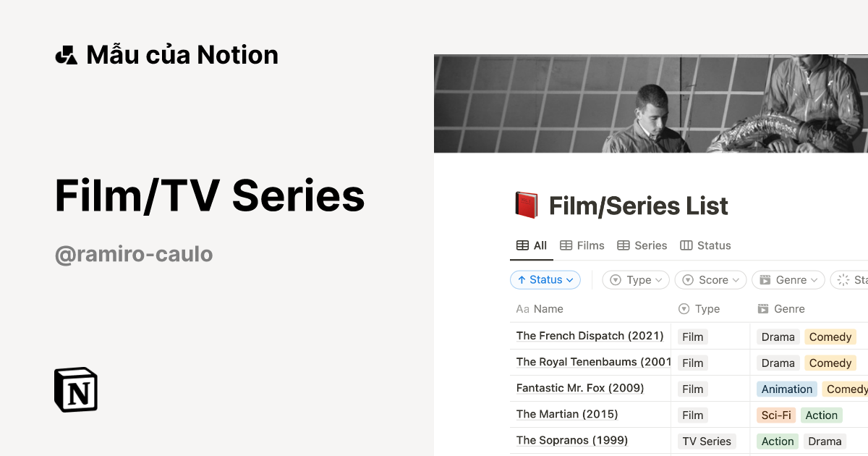The width and height of the screenshot is (868, 456).
Task: Open The Martian (2015) entry
Action: pos(566,414)
